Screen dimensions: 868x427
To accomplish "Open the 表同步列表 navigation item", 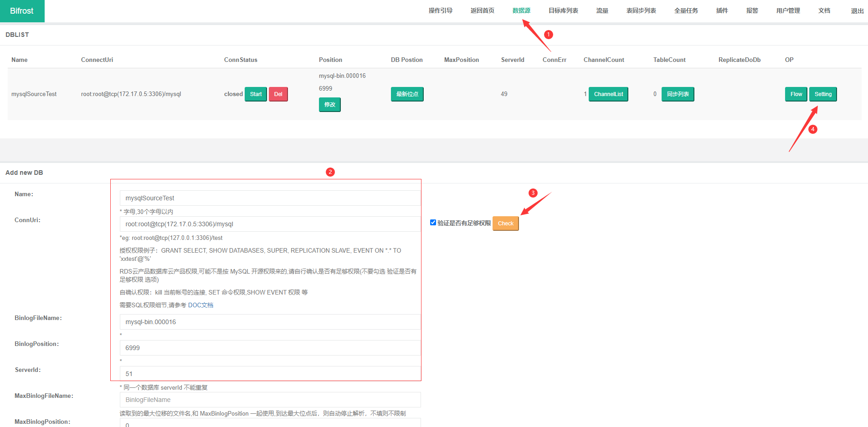I will point(641,10).
